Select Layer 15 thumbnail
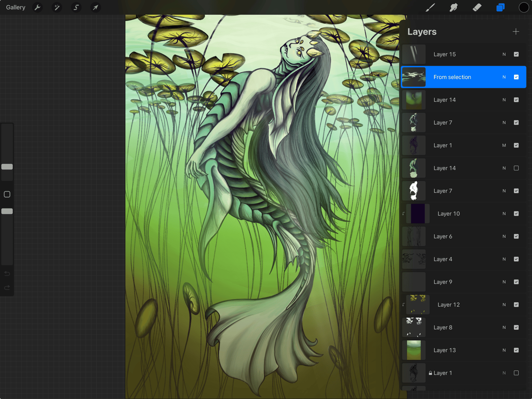This screenshot has height=399, width=532. coord(414,54)
